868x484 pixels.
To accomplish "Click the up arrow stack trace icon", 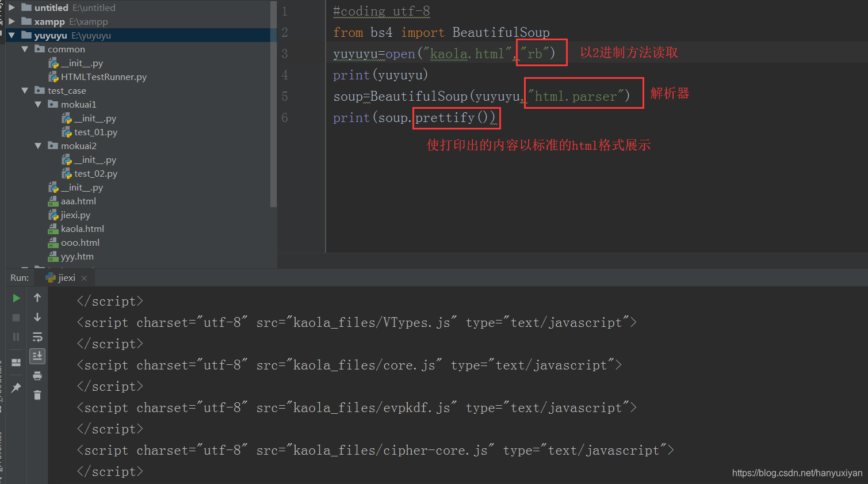I will point(37,298).
